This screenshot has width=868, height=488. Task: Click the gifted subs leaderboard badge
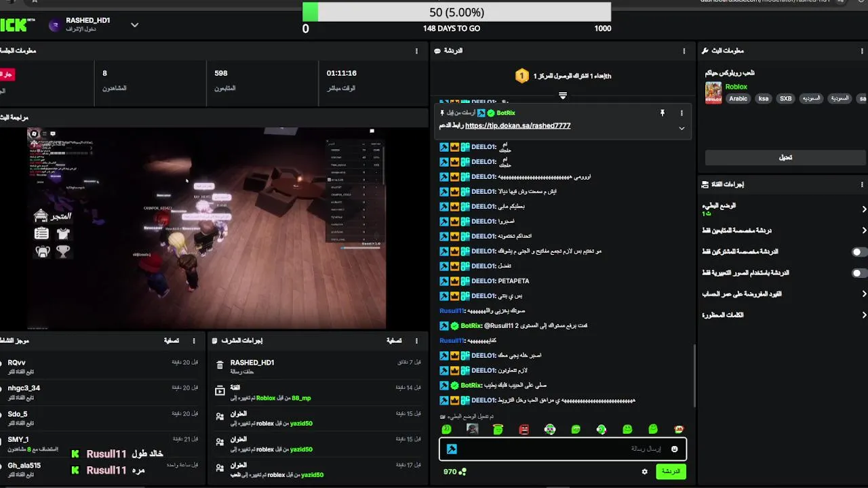pyautogui.click(x=521, y=76)
